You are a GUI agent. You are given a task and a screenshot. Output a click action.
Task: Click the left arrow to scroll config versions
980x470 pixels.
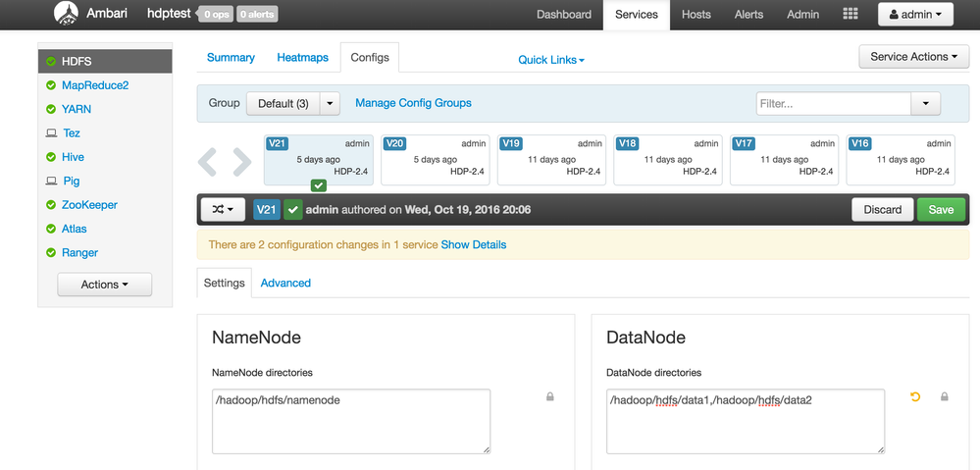coord(207,160)
